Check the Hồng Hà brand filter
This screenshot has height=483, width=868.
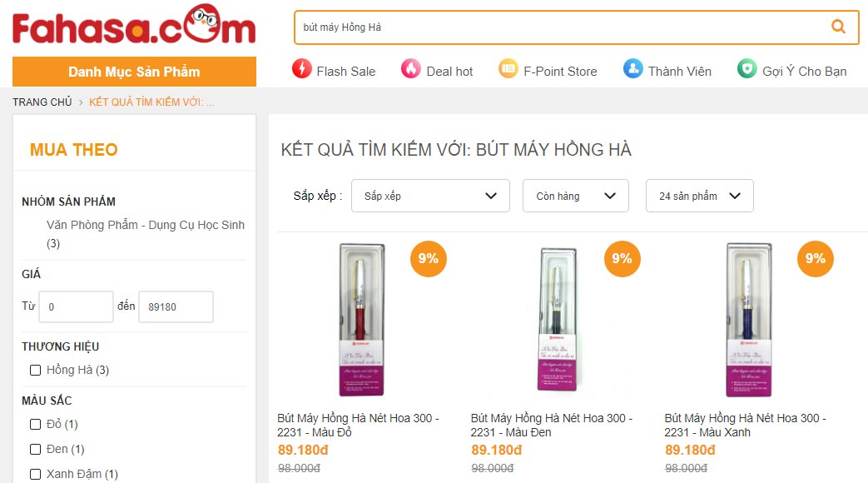(x=35, y=370)
